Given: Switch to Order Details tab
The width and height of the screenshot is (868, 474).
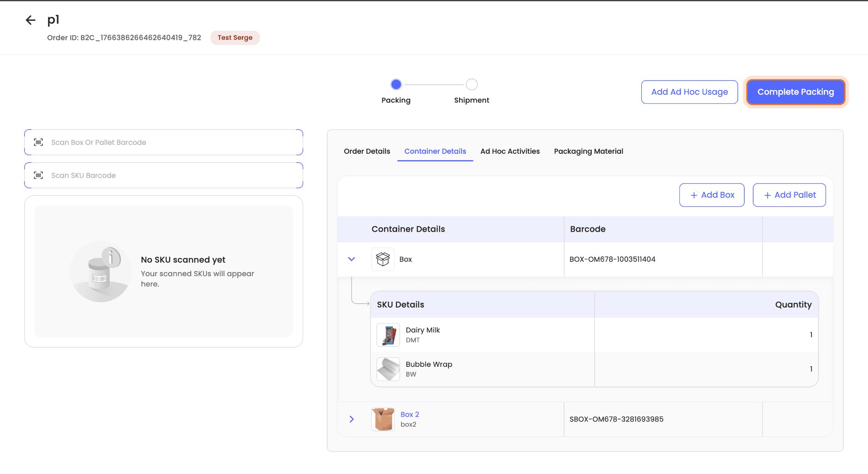Looking at the screenshot, I should coord(367,151).
